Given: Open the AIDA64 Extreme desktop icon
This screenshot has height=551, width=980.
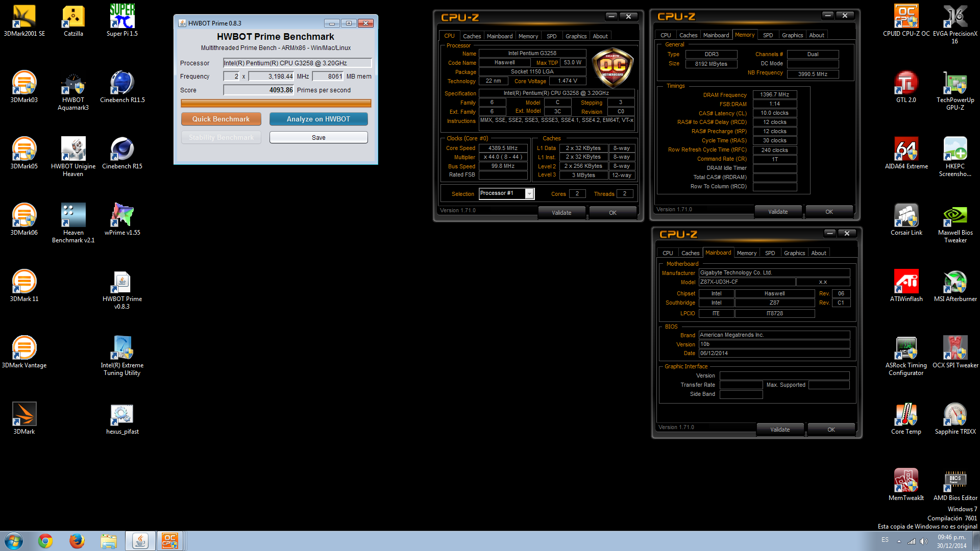Looking at the screenshot, I should coord(906,153).
